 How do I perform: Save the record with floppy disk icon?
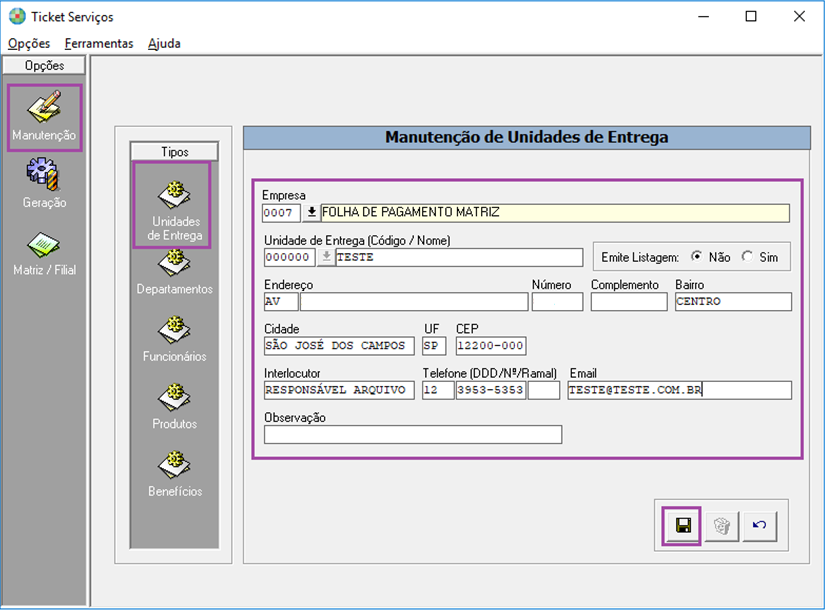682,526
